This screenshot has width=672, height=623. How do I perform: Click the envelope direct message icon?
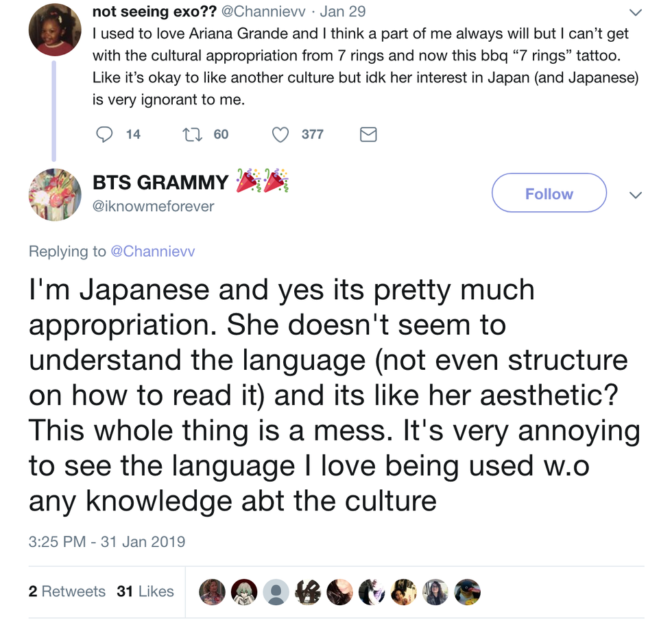[x=368, y=134]
